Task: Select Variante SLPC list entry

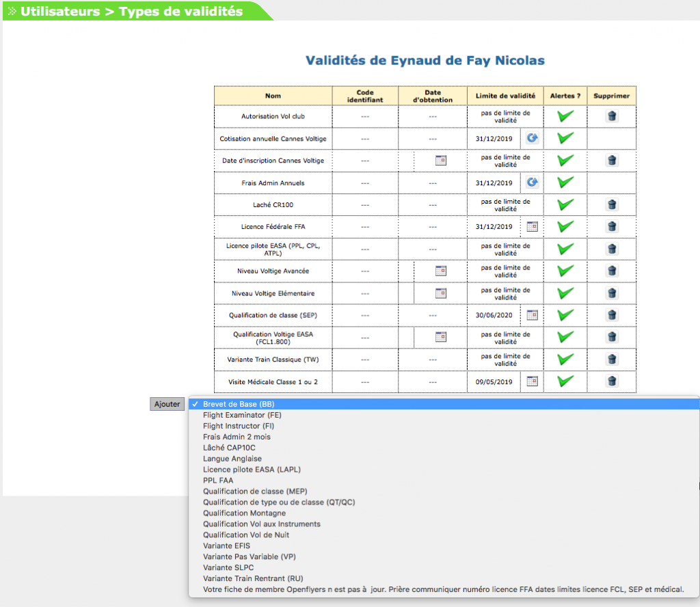Action: [x=444, y=568]
